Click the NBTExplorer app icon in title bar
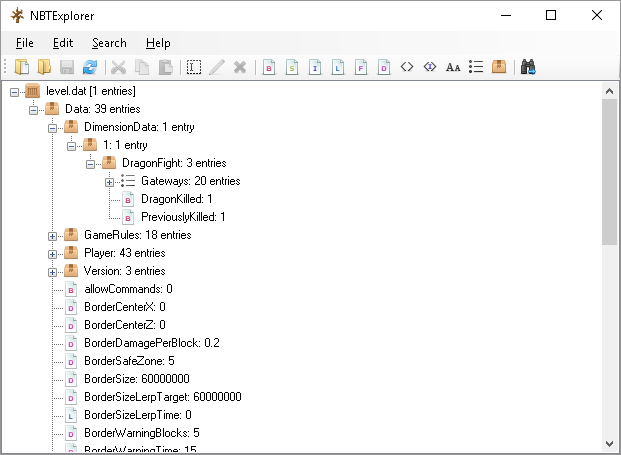The width and height of the screenshot is (621, 455). tap(17, 15)
